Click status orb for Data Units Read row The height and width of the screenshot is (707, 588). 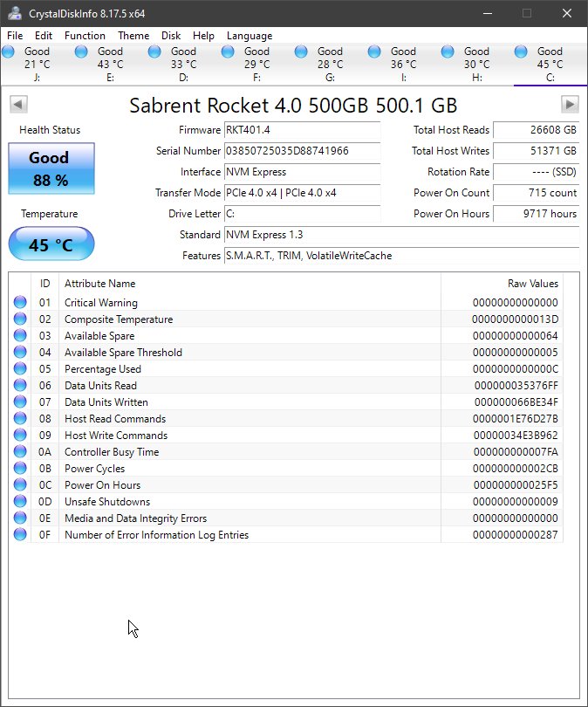tap(20, 385)
